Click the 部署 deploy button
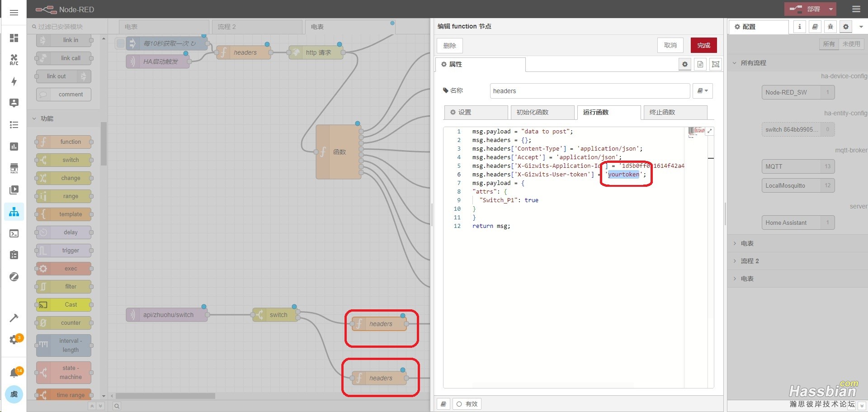This screenshot has width=868, height=412. (x=805, y=9)
